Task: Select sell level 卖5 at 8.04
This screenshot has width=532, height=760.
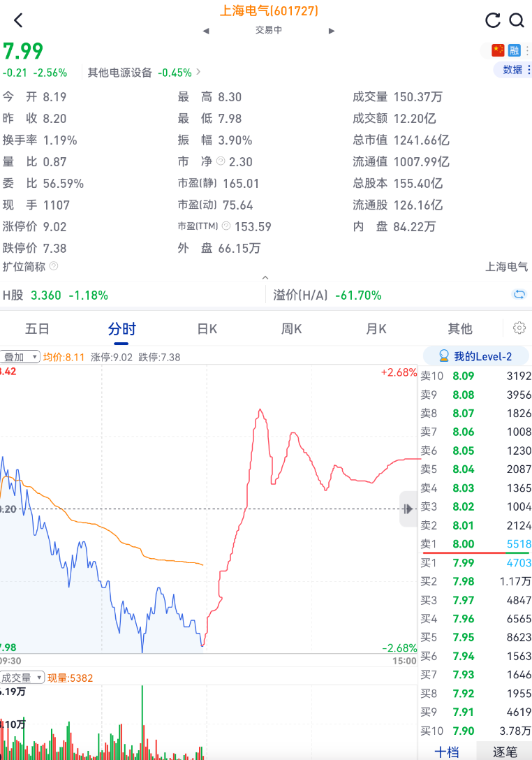Action: coord(475,469)
